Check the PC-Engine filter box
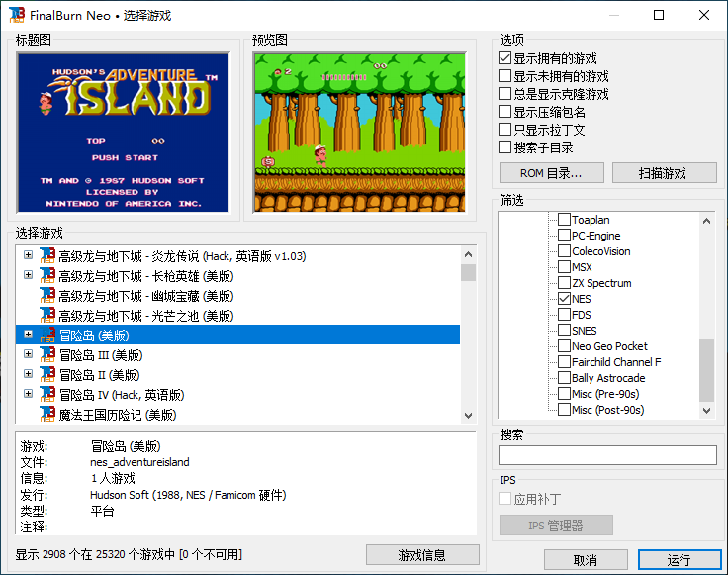 click(x=564, y=235)
